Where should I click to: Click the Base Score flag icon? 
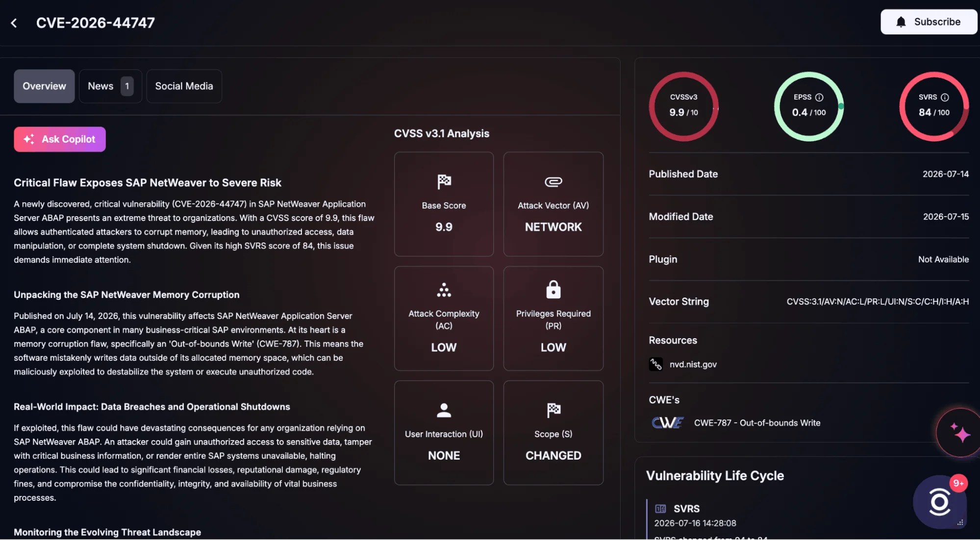click(x=444, y=182)
